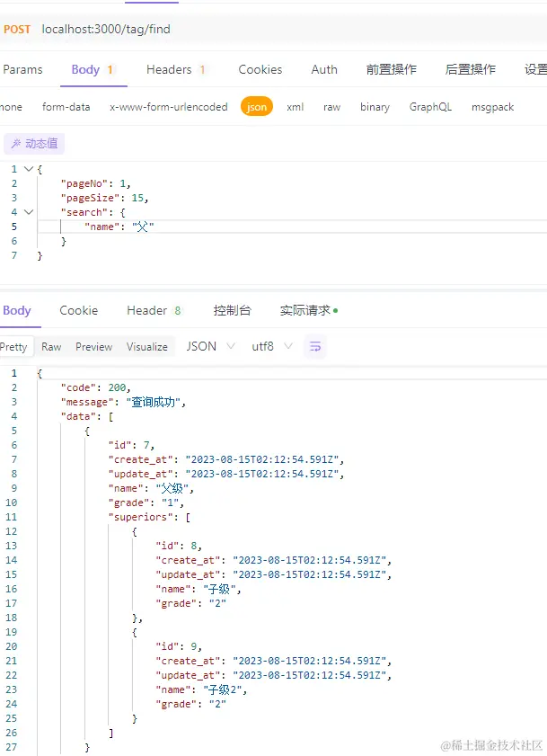Image resolution: width=547 pixels, height=756 pixels.
Task: Open the 前置操作 tab
Action: pos(392,69)
